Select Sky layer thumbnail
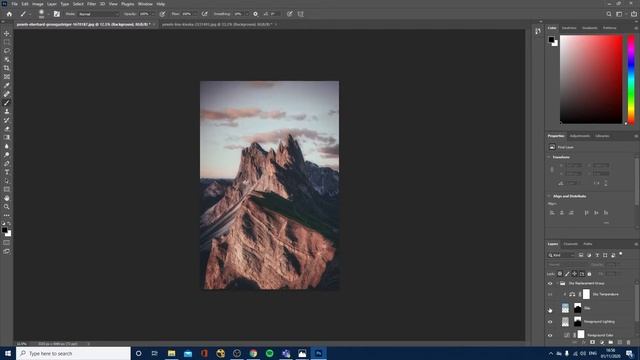The height and width of the screenshot is (360, 640). [565, 308]
